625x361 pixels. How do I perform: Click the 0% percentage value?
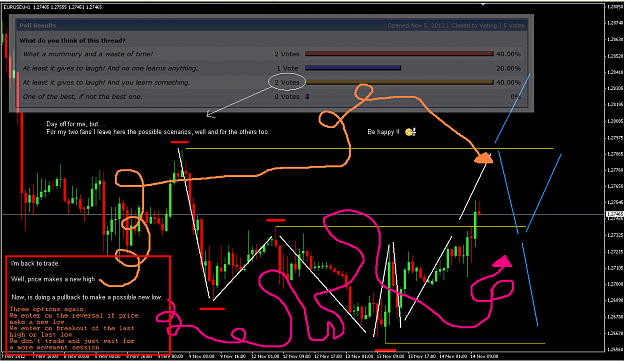pyautogui.click(x=516, y=96)
